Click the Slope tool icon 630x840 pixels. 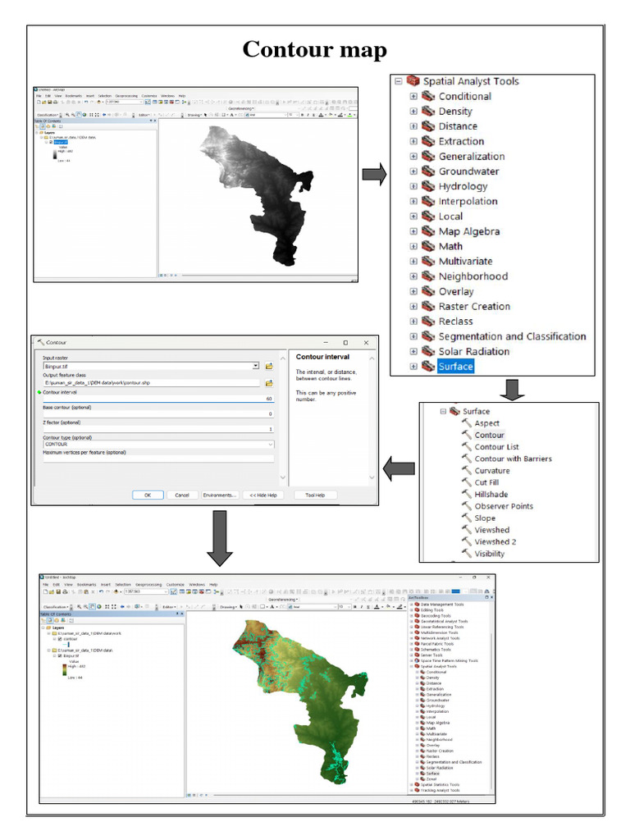(x=467, y=518)
